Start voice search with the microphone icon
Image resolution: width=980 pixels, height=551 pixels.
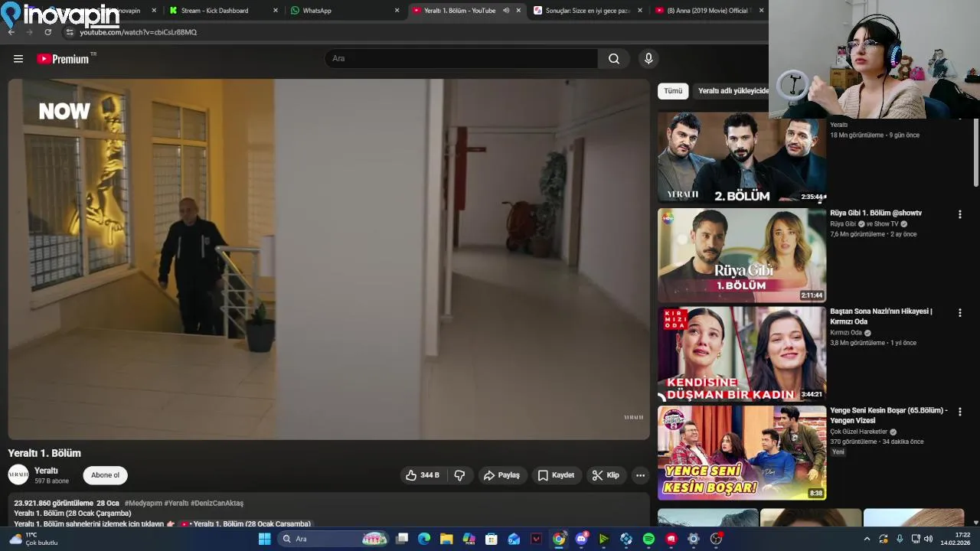click(x=648, y=59)
